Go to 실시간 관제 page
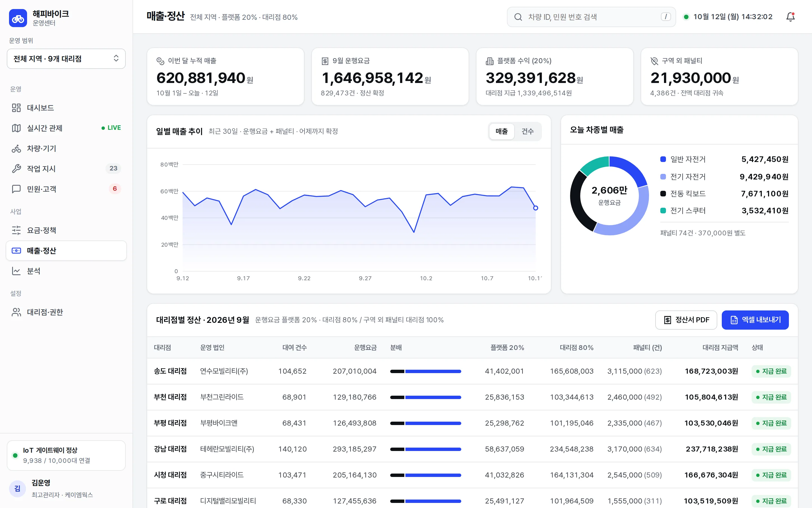This screenshot has width=812, height=508. [66, 128]
